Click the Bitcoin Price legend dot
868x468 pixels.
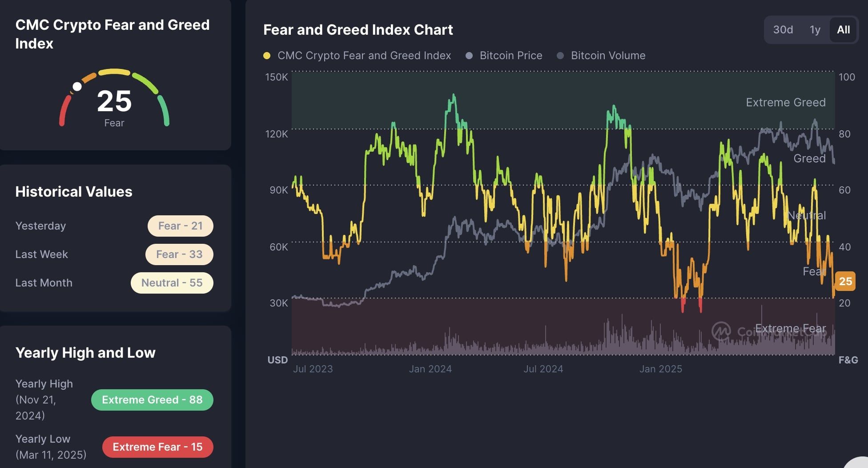(469, 56)
